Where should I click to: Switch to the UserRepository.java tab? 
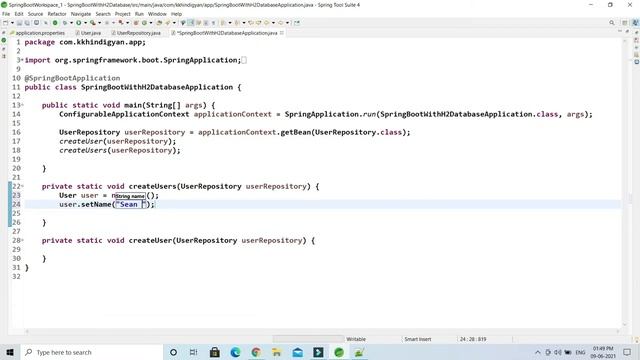[136, 33]
